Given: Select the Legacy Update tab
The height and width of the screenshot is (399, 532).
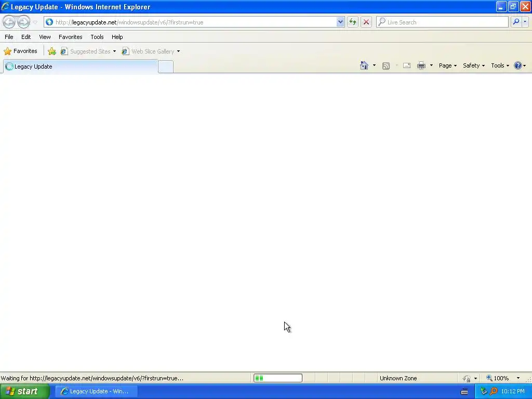Looking at the screenshot, I should [x=81, y=66].
